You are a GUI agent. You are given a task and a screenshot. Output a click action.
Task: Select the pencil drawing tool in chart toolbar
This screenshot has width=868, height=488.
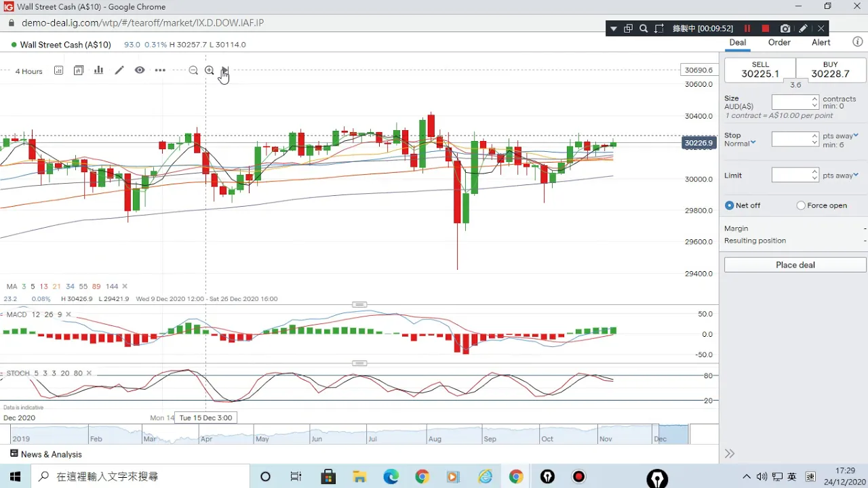[119, 70]
